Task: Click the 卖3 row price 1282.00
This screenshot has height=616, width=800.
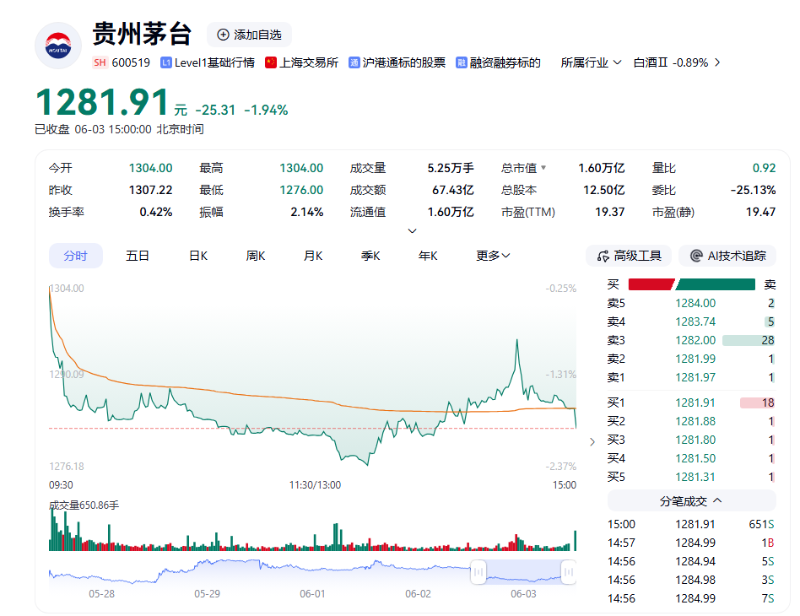Action: click(695, 340)
